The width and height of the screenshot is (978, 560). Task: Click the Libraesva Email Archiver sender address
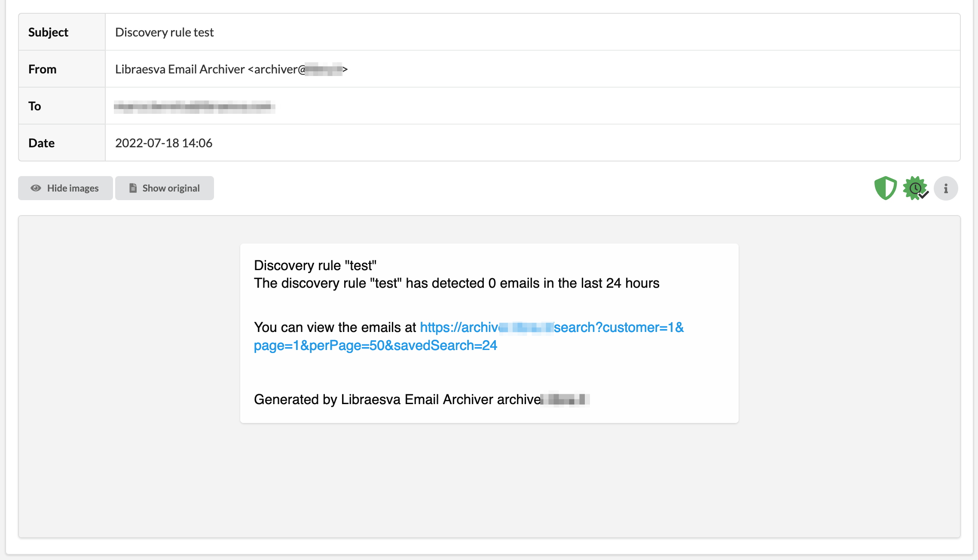point(231,69)
